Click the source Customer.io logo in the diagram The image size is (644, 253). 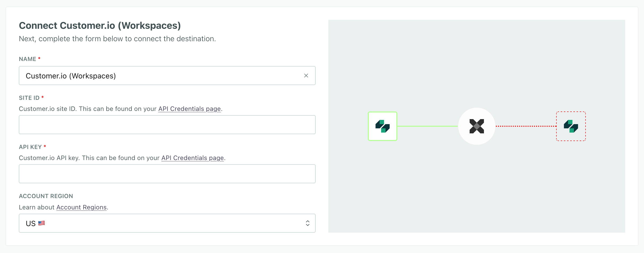coord(382,126)
